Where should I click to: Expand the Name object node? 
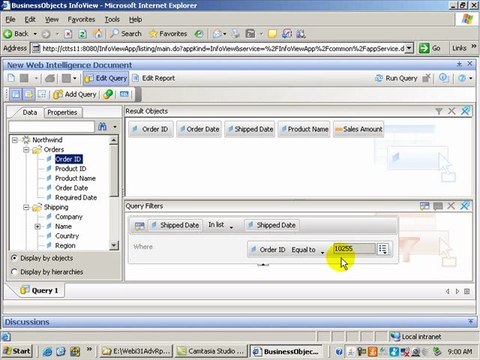(38, 227)
